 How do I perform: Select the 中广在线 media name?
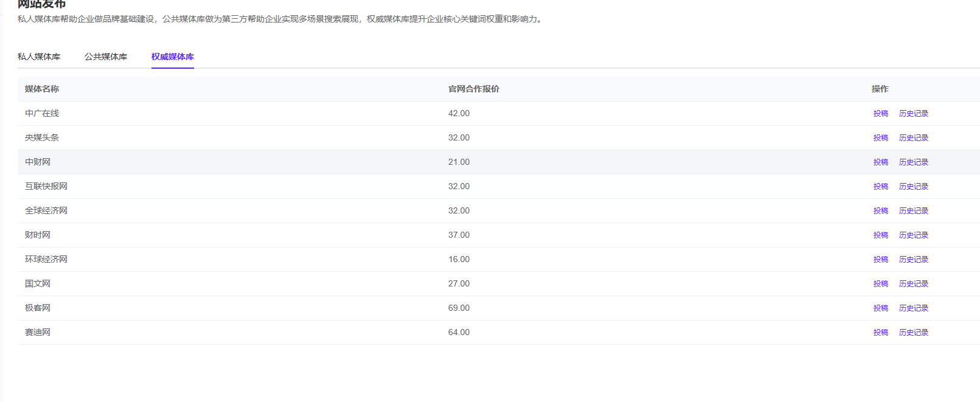point(42,114)
